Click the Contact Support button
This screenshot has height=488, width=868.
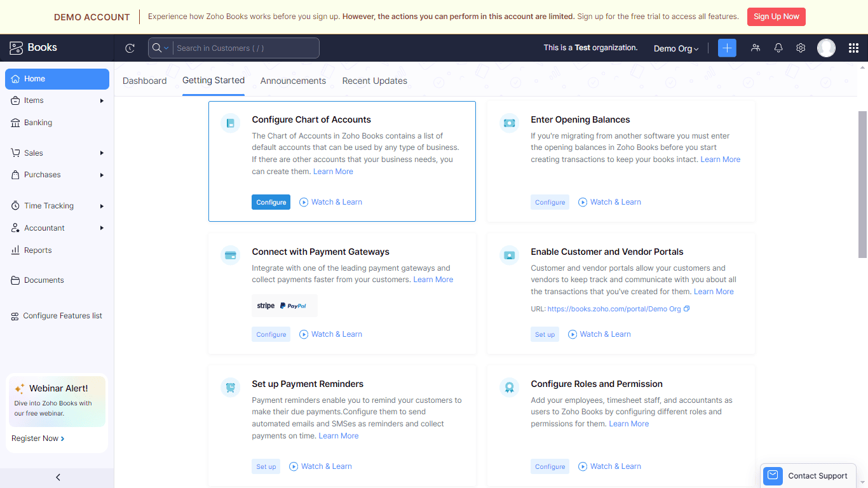(x=808, y=475)
